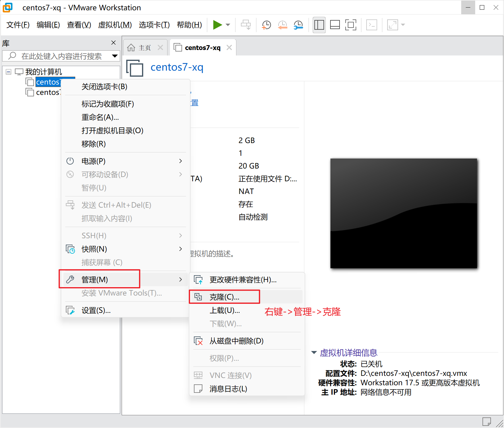Expand the 电源(P) submenu

click(x=126, y=161)
